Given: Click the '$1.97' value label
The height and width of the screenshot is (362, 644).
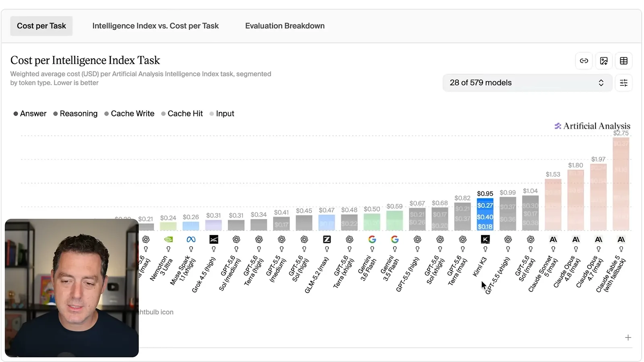Looking at the screenshot, I should point(598,159).
